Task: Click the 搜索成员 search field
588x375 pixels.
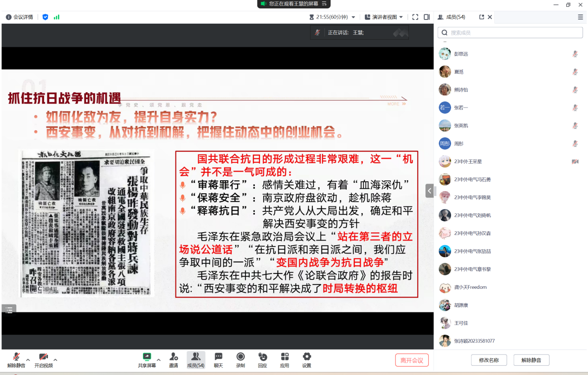Action: [x=510, y=32]
